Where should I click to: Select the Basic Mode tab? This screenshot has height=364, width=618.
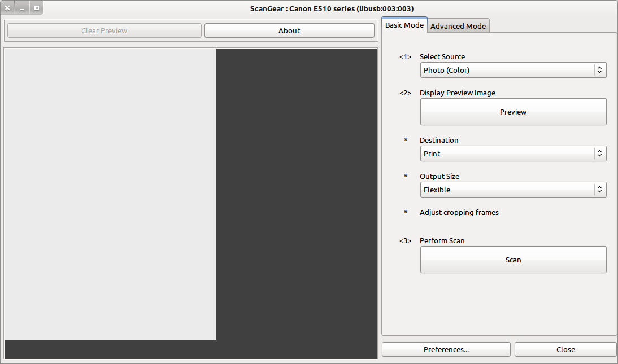pos(404,25)
